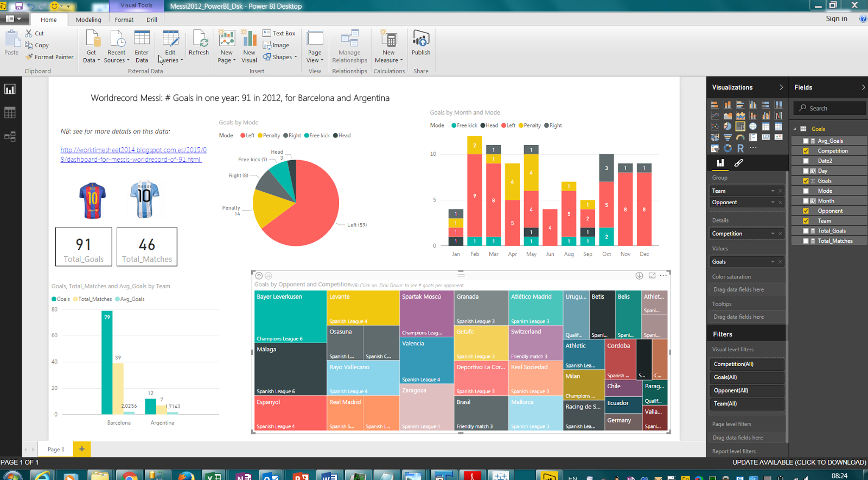Viewport: 868px width, 480px height.
Task: Pick the pie chart visualization
Action: [727, 127]
